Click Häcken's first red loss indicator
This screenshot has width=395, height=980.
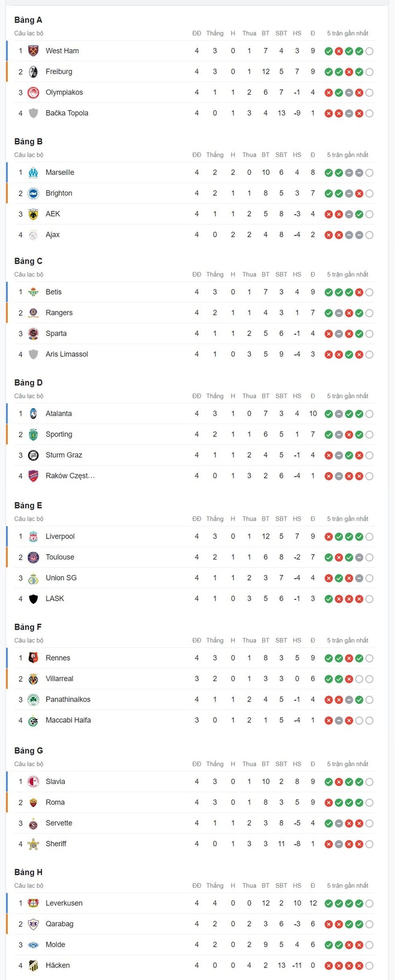pyautogui.click(x=329, y=966)
